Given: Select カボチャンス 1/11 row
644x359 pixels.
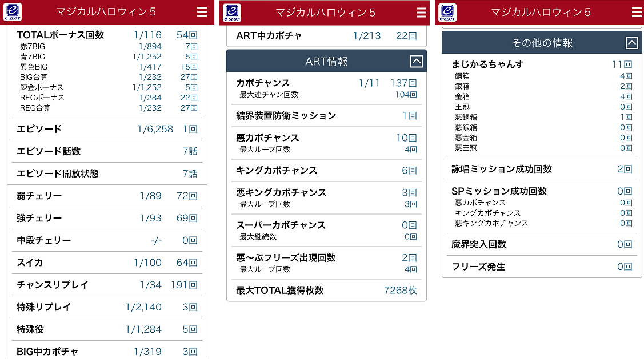Looking at the screenshot, I should pyautogui.click(x=326, y=83).
